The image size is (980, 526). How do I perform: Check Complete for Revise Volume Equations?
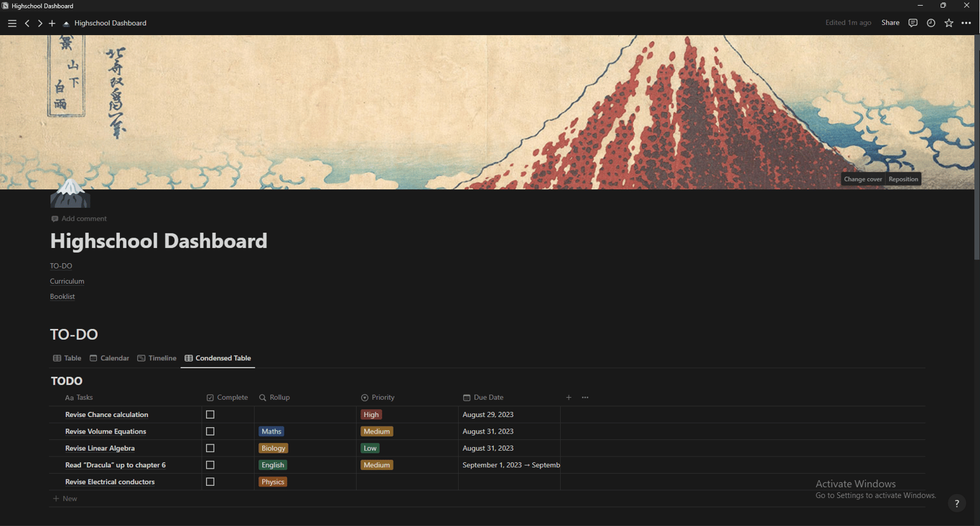[210, 432]
